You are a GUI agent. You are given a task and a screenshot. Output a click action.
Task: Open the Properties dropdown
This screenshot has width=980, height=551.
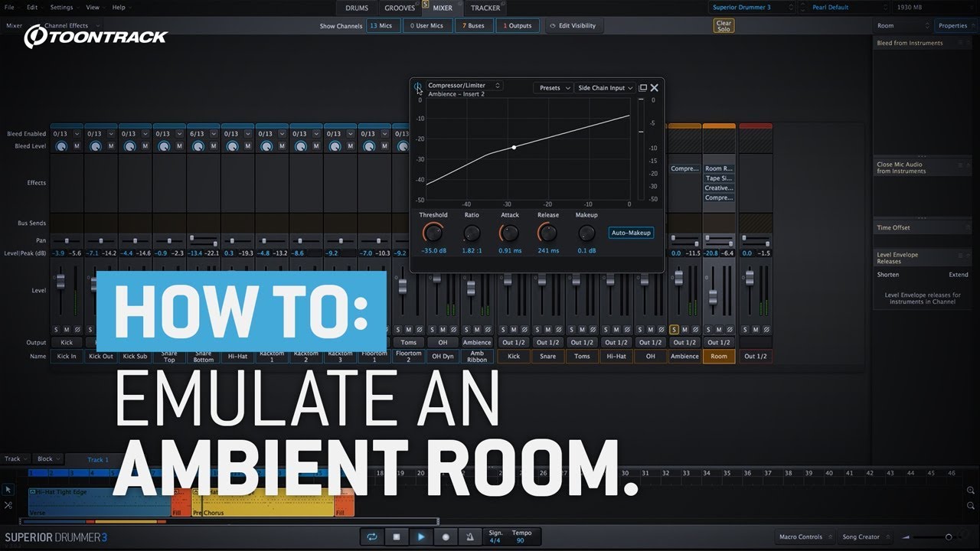[956, 25]
